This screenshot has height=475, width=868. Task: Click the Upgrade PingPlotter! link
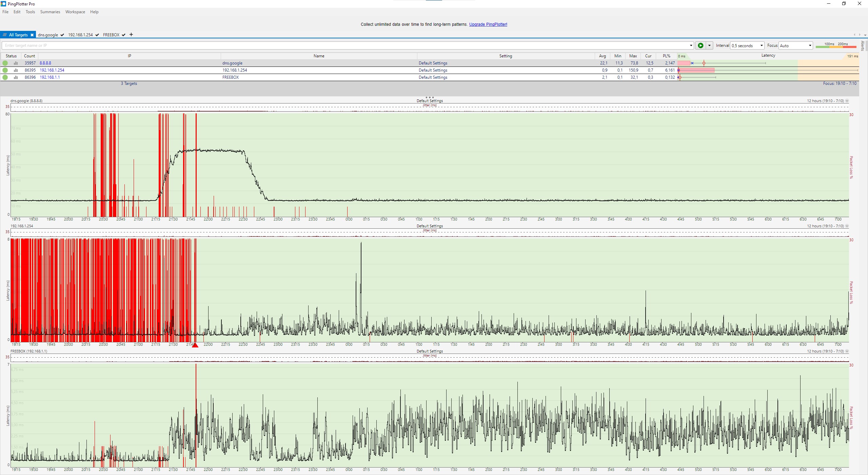[x=488, y=24]
